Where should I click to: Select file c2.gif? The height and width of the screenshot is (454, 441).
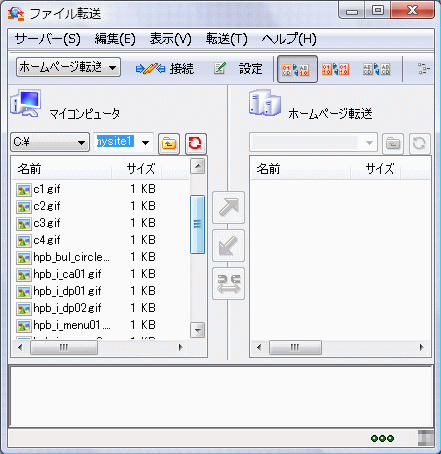pyautogui.click(x=47, y=206)
